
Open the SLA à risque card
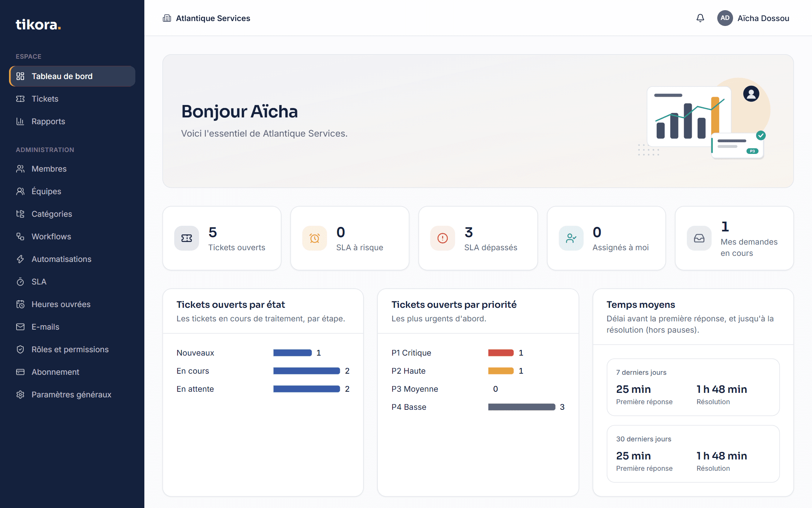click(350, 238)
